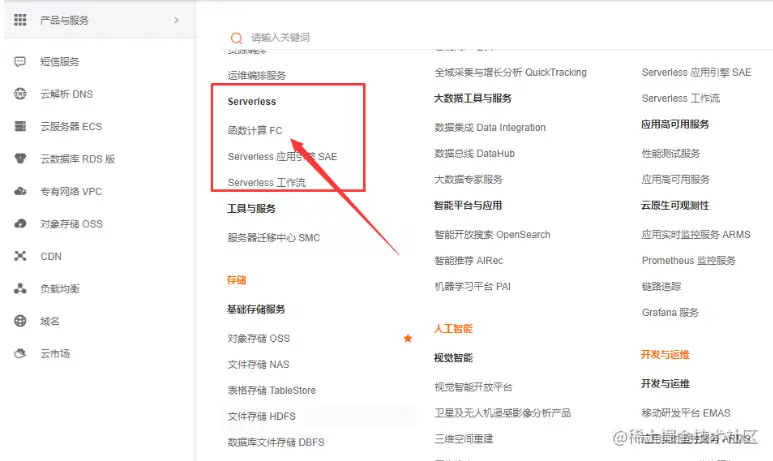
Task: Open 全域采集与增长分析 QuickTracking link
Action: tap(511, 72)
